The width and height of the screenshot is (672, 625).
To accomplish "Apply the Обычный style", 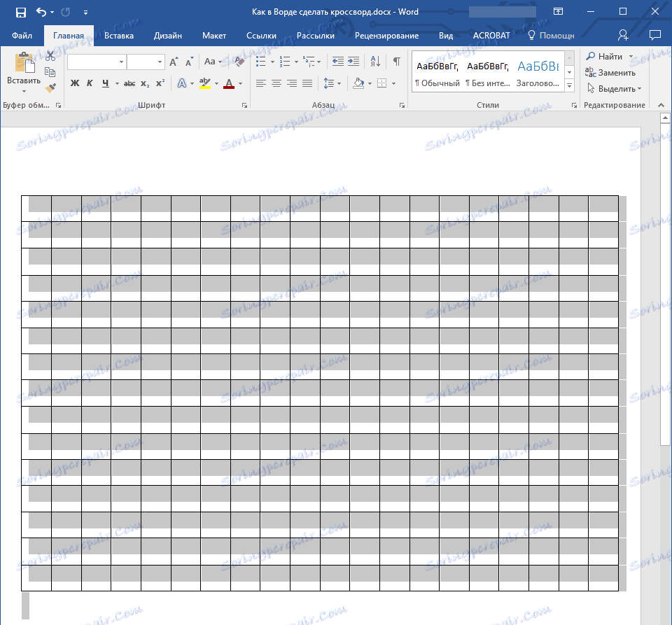I will pyautogui.click(x=437, y=73).
